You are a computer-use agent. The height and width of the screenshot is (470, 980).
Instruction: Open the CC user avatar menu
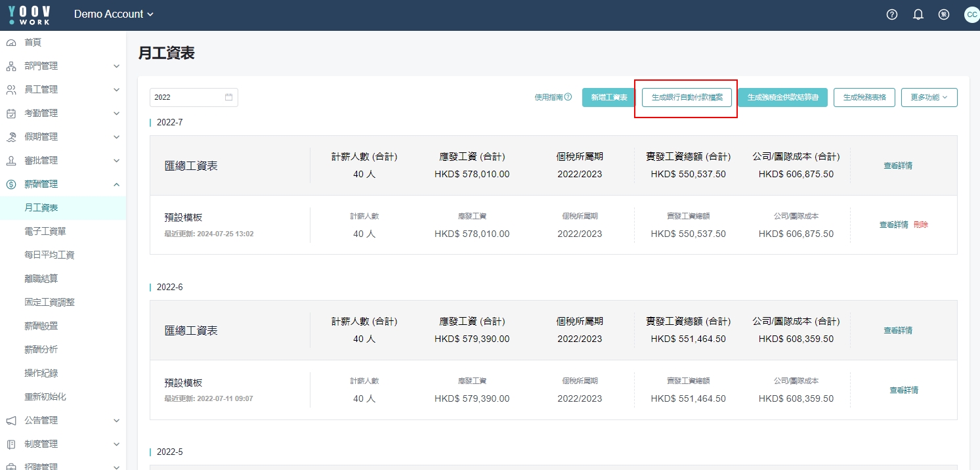click(x=971, y=14)
